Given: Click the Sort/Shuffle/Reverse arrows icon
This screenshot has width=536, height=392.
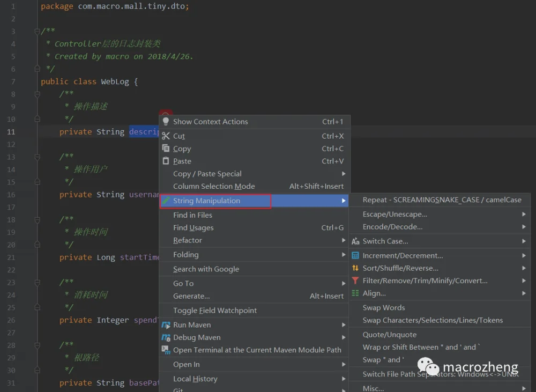Looking at the screenshot, I should [355, 268].
